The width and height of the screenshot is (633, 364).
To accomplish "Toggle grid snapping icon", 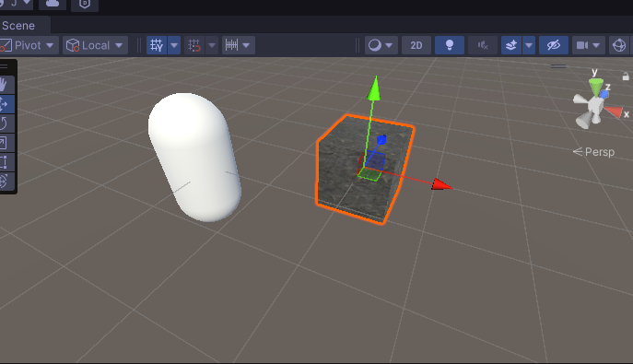I will pyautogui.click(x=194, y=45).
